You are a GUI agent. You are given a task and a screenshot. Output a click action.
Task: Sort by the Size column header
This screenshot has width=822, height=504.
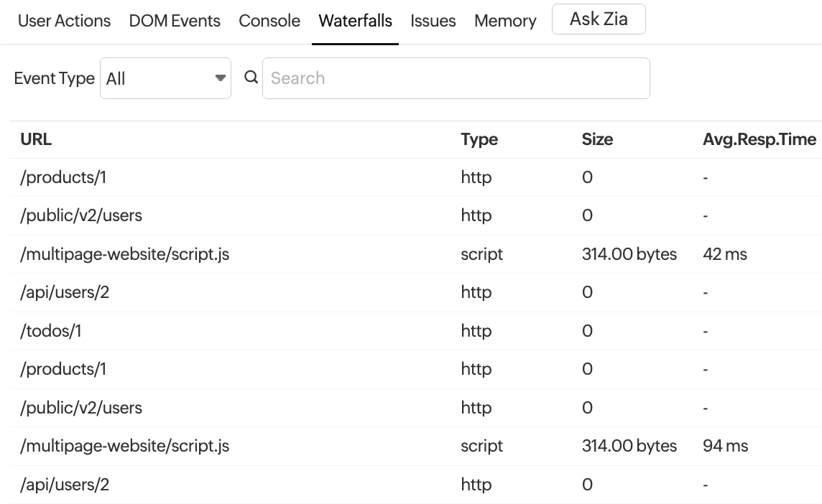(x=597, y=139)
